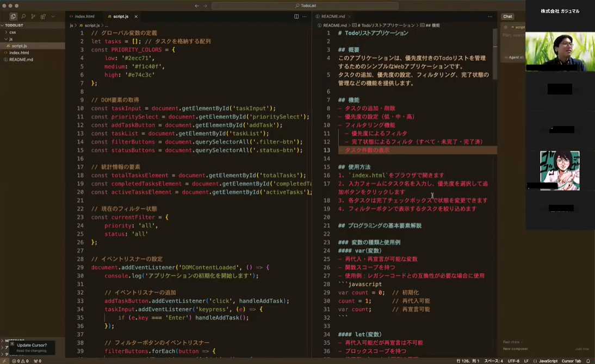Viewport: 595px width, 364px height.
Task: Open the Source Control view icon
Action: point(33,16)
